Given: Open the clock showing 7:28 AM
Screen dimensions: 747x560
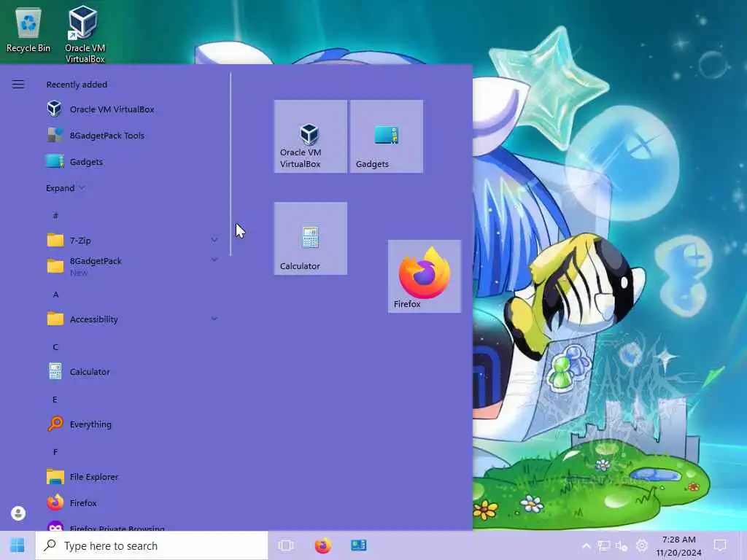Looking at the screenshot, I should [679, 545].
